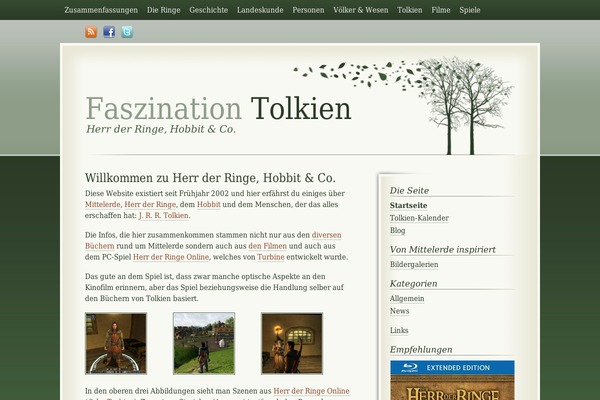
Task: Open the J. R. R. Tolkien link
Action: [163, 216]
